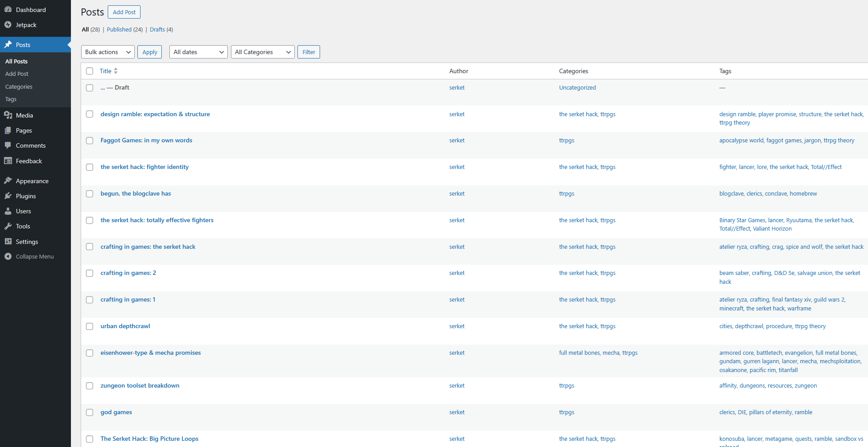Open the All Posts submenu item
Screen dimensions: 868x447
coord(16,61)
